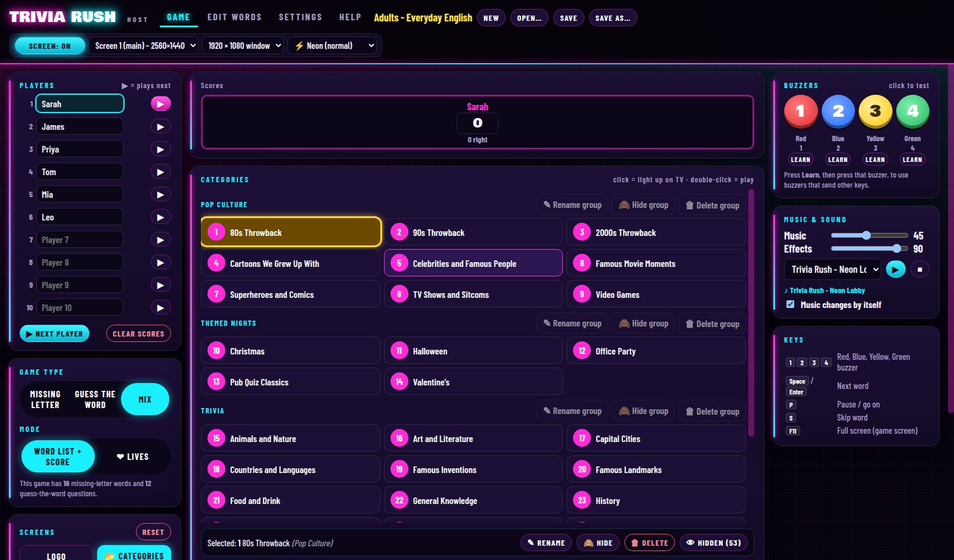Delete the selected 80s Throwback category
This screenshot has height=560, width=954.
(x=649, y=543)
